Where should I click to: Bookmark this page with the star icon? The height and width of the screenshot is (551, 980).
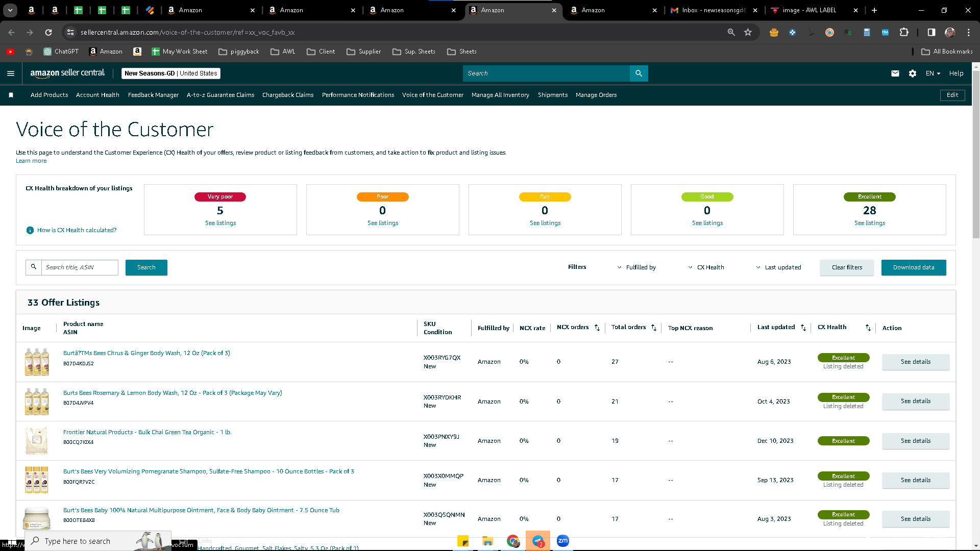748,32
